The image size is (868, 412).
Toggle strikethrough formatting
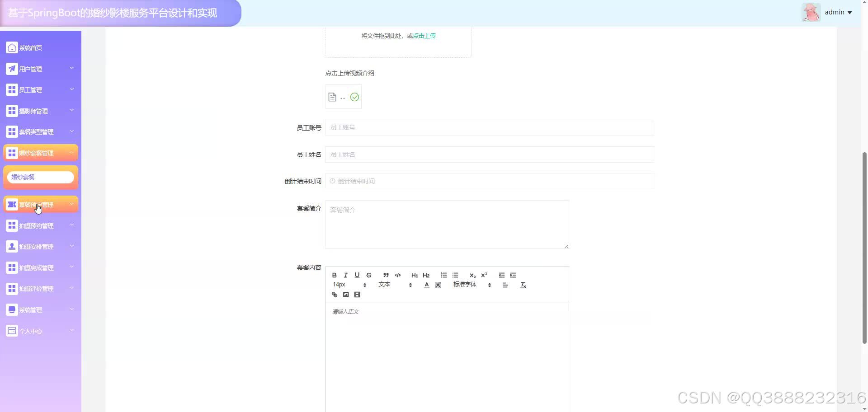(x=368, y=275)
